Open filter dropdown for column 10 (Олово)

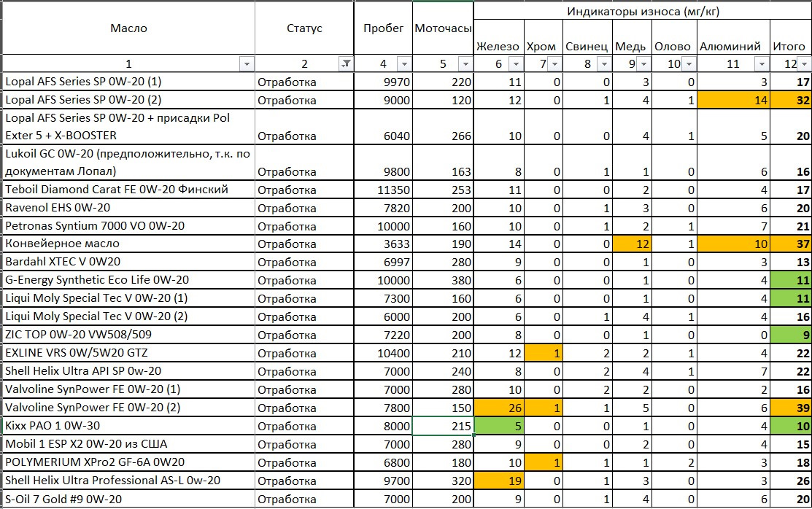(689, 64)
